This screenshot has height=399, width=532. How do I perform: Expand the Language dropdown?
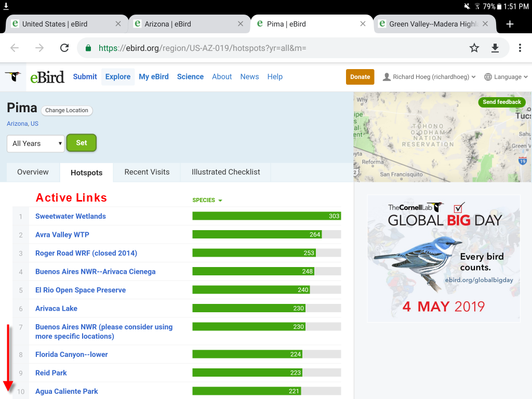click(506, 77)
